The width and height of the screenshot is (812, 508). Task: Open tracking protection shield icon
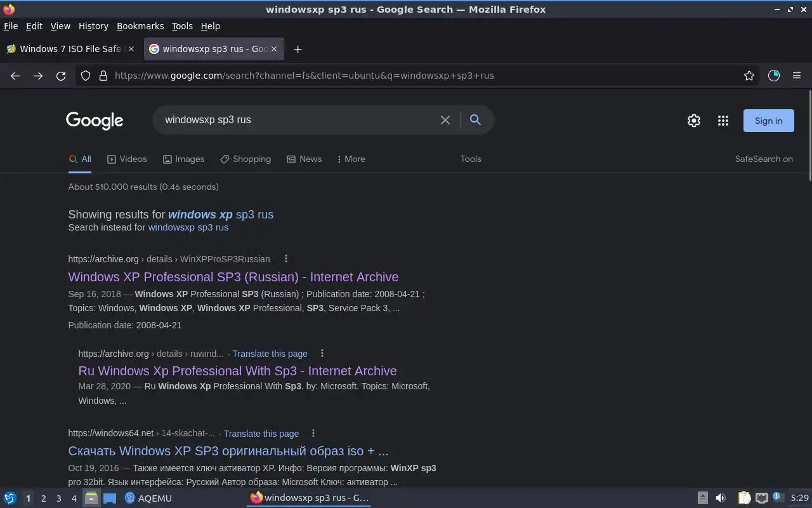click(86, 76)
